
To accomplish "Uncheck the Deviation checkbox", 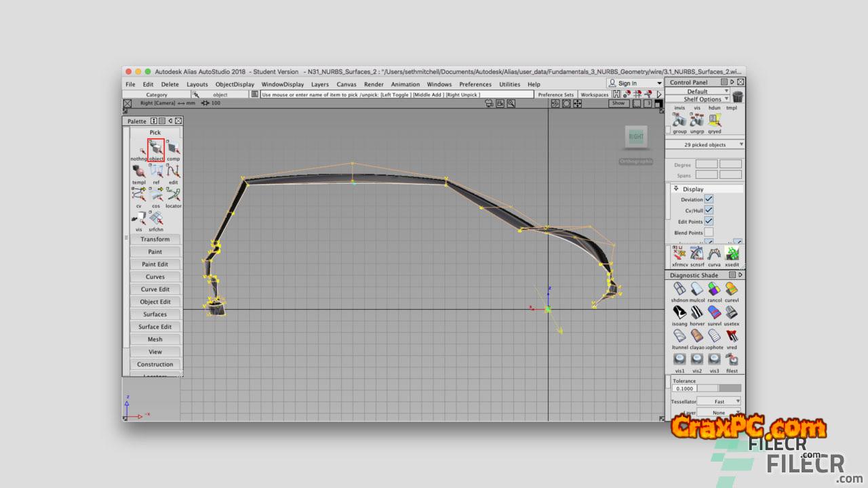I will pyautogui.click(x=709, y=199).
